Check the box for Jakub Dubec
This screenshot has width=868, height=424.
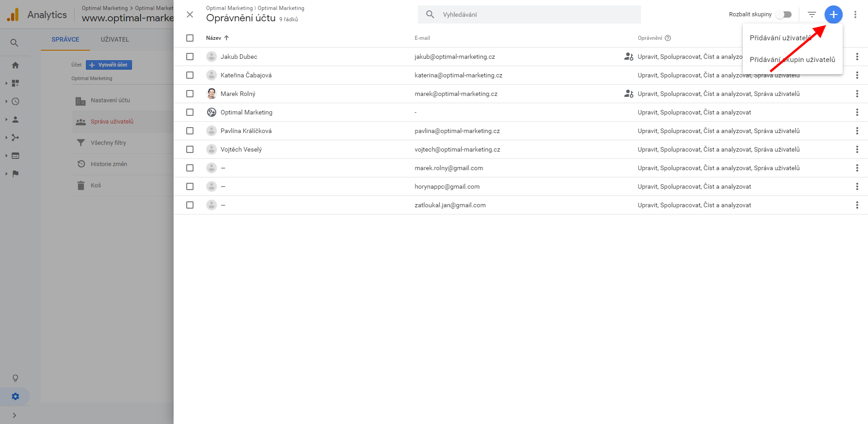190,57
